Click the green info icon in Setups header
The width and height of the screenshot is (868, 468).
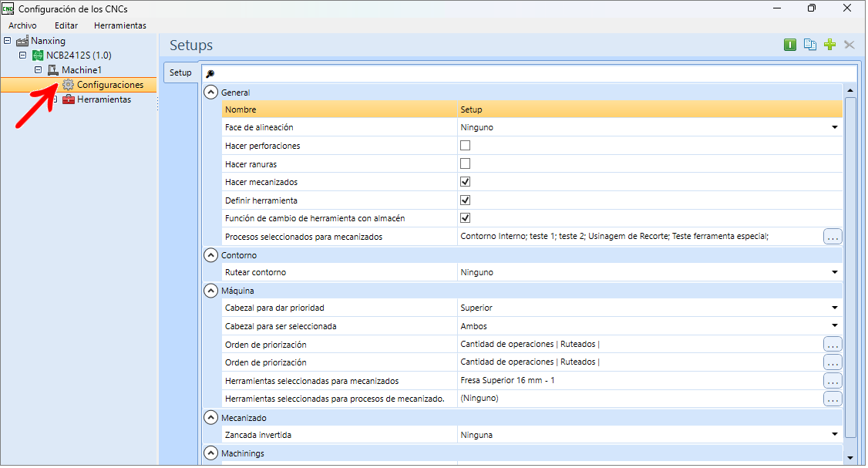pos(790,45)
